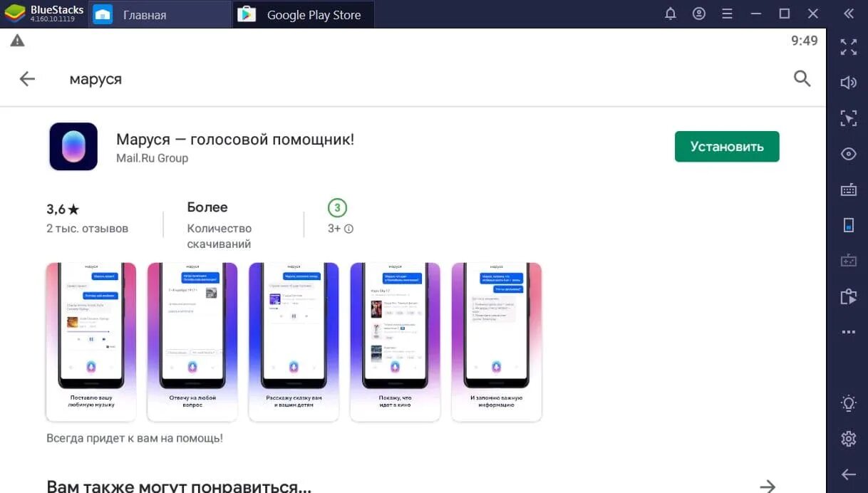Switch to the Google Play Store tab
The height and width of the screenshot is (493, 868).
click(x=304, y=14)
